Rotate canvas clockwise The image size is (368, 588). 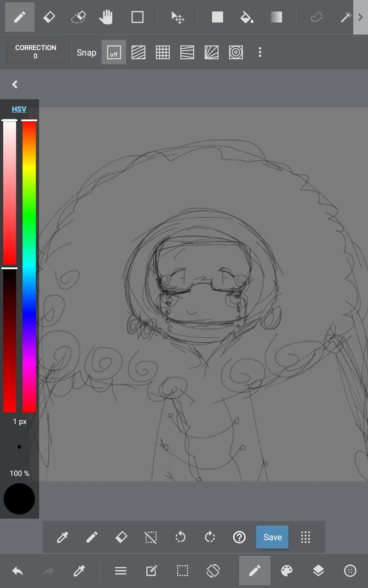[210, 537]
